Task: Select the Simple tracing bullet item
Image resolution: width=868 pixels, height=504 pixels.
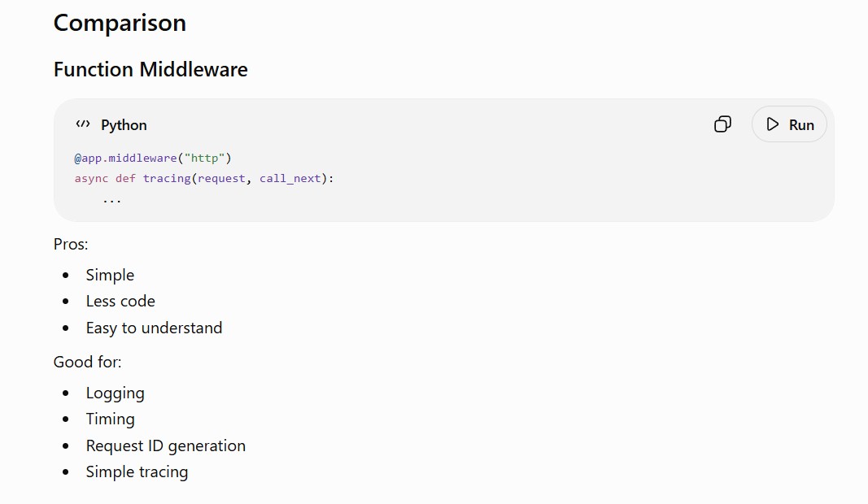Action: click(137, 472)
